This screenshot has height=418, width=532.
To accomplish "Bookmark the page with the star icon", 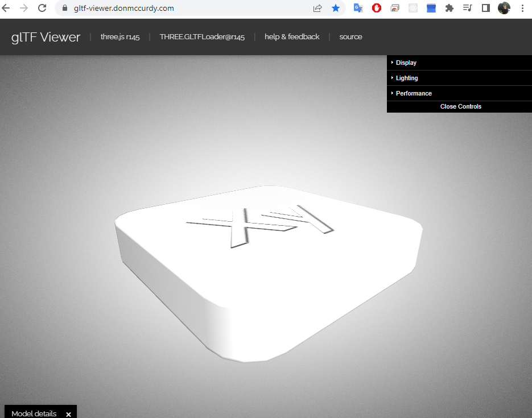I will click(x=335, y=9).
